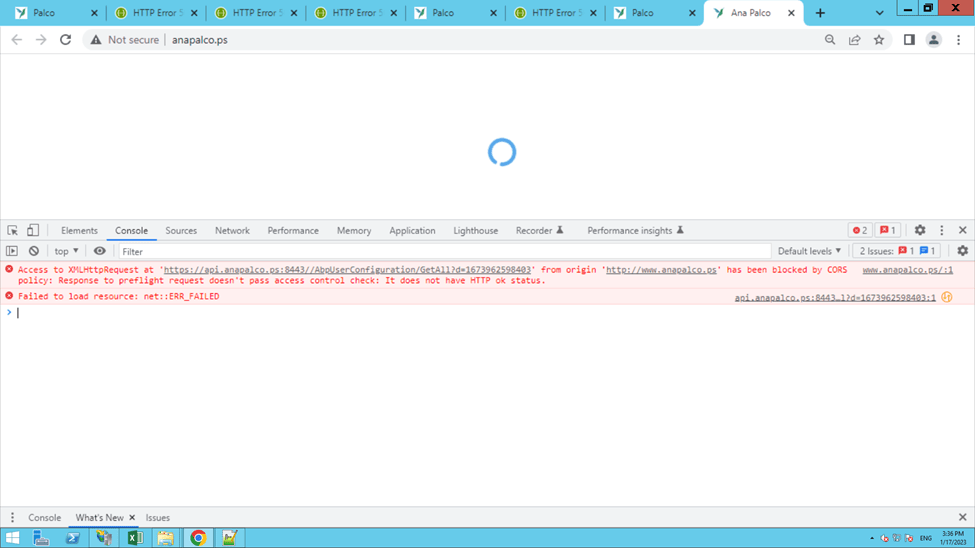Select the inspect element picker icon
Screen dimensions: 975x548
pos(12,230)
